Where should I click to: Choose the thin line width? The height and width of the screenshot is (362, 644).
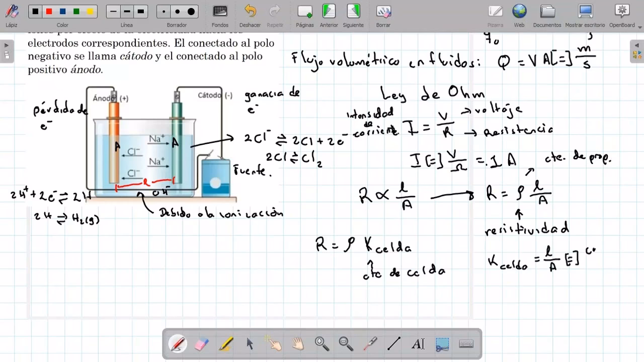[x=113, y=12]
